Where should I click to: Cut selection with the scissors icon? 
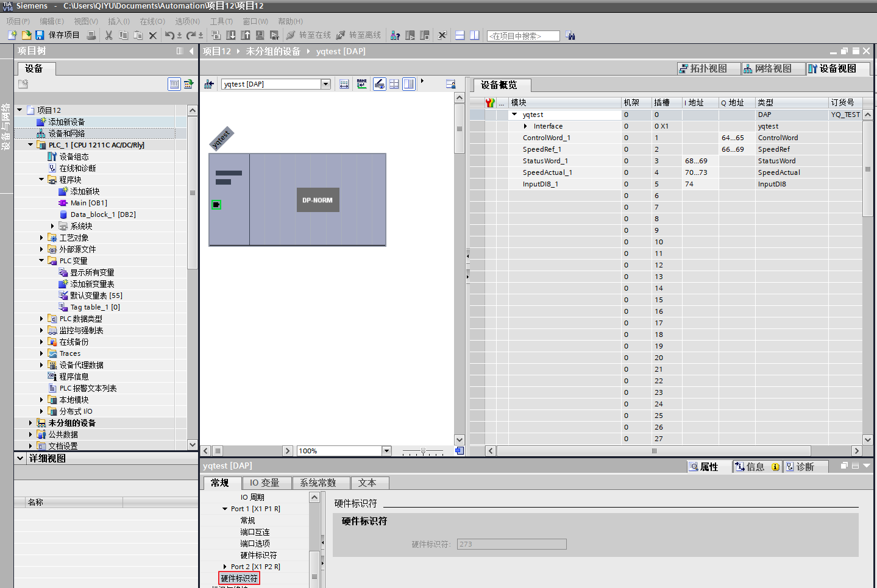tap(108, 35)
